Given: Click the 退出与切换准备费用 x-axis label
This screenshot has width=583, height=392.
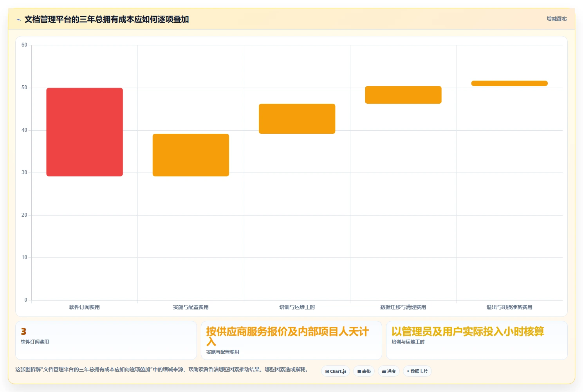Looking at the screenshot, I should (x=509, y=307).
